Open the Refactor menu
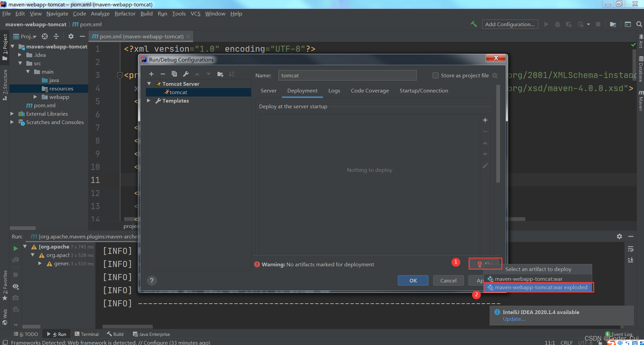The height and width of the screenshot is (345, 644). coord(125,13)
